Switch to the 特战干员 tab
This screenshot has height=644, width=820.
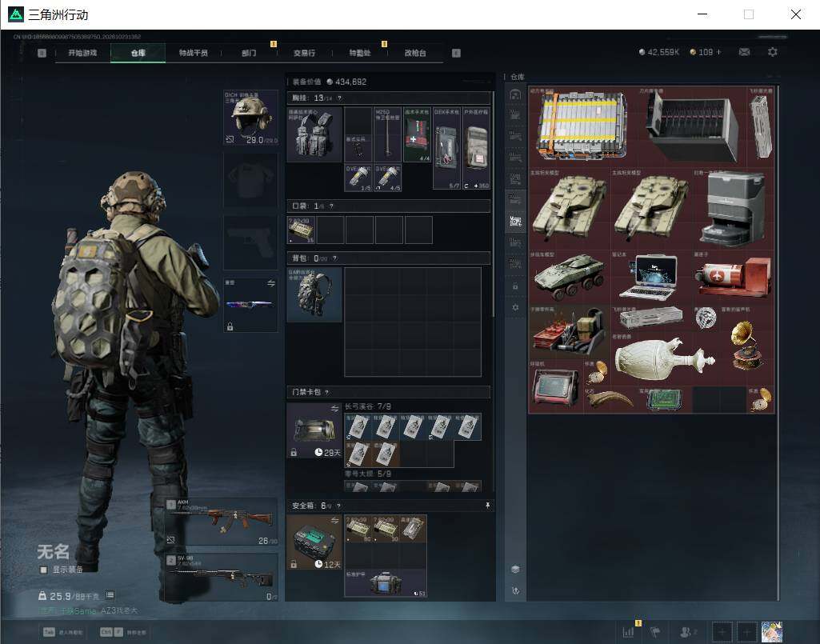coord(194,53)
